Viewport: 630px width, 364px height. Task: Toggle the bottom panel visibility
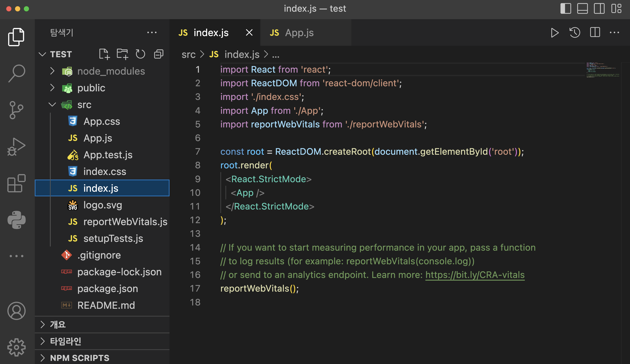tap(582, 9)
